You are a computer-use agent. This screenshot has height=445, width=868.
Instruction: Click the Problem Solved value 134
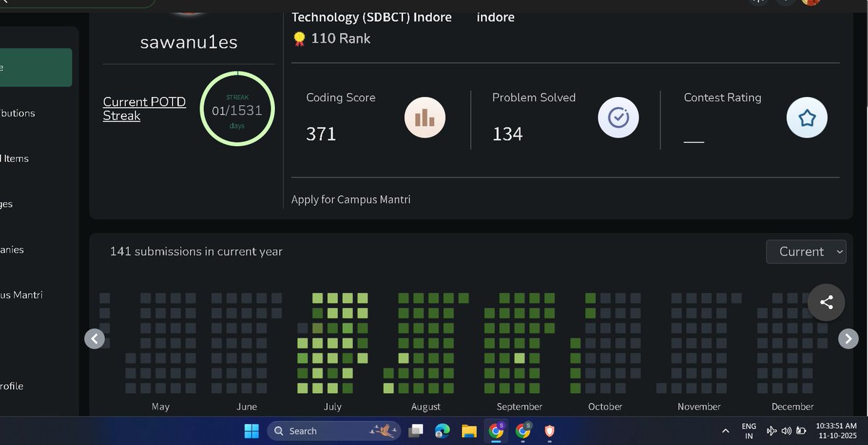click(x=508, y=134)
